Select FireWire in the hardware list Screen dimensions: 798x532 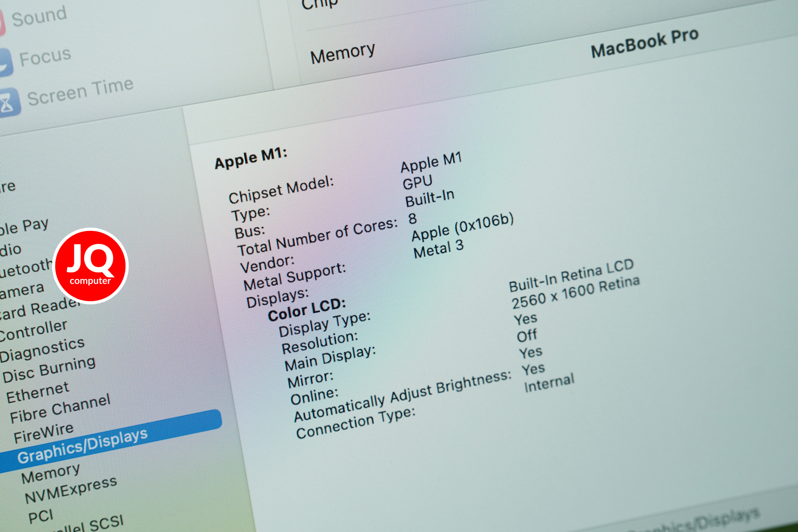[44, 433]
